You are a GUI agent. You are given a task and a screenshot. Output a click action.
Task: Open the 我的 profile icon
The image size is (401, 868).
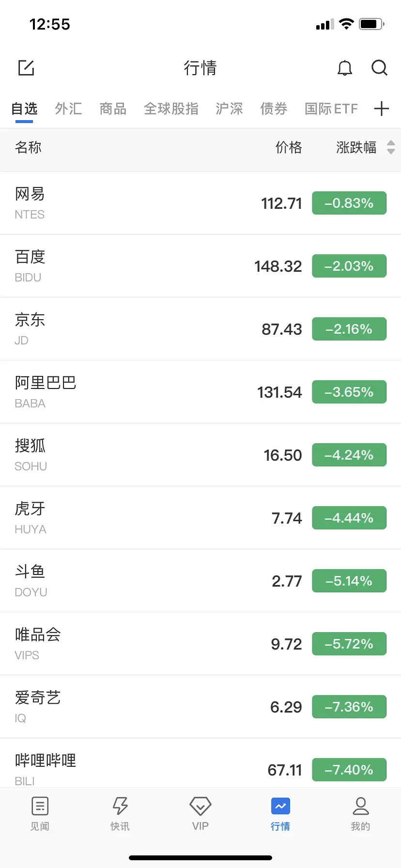[x=360, y=806]
